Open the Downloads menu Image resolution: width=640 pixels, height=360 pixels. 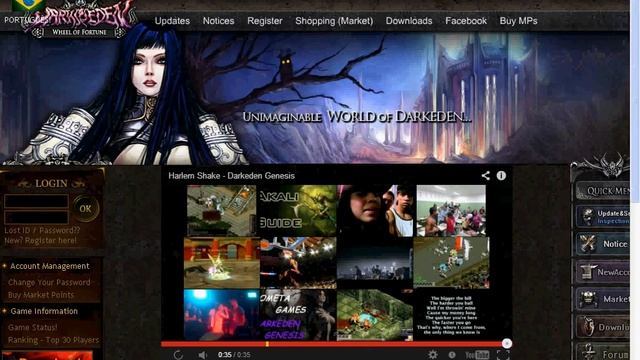click(409, 21)
